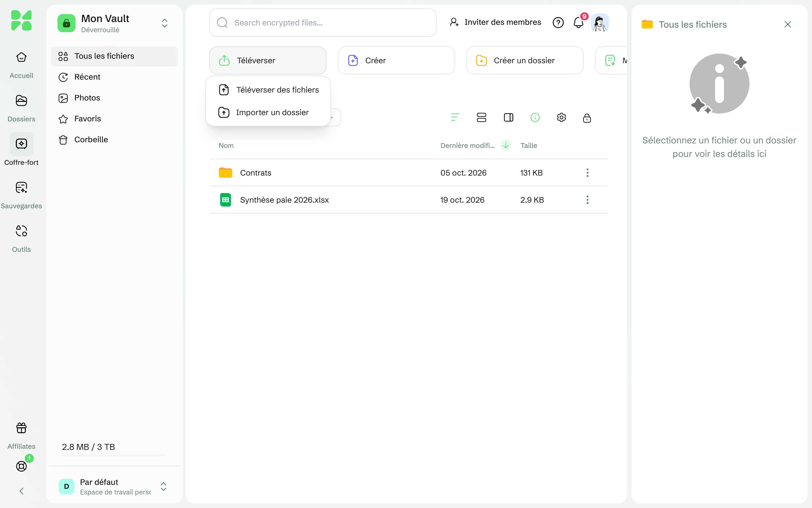Click the sort lines icon

(x=455, y=117)
